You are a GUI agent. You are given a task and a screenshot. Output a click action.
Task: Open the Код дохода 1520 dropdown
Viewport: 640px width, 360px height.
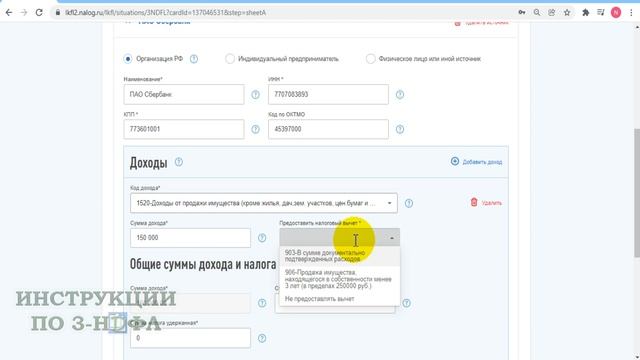(264, 203)
